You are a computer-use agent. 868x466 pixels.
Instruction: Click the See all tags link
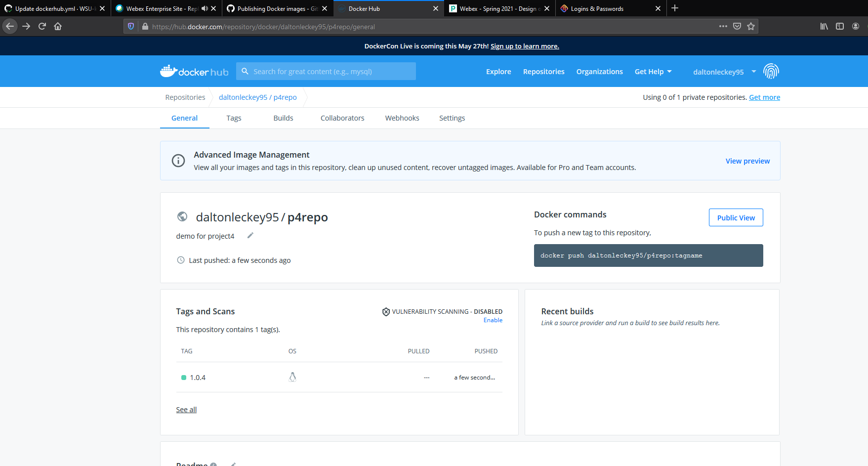[x=186, y=410]
